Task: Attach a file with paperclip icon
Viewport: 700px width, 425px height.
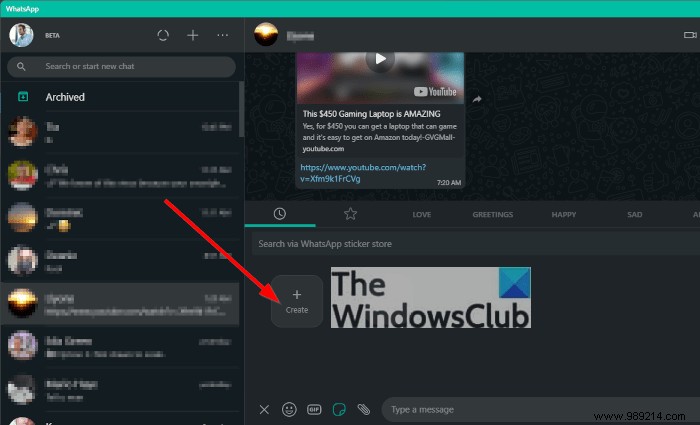Action: tap(364, 409)
